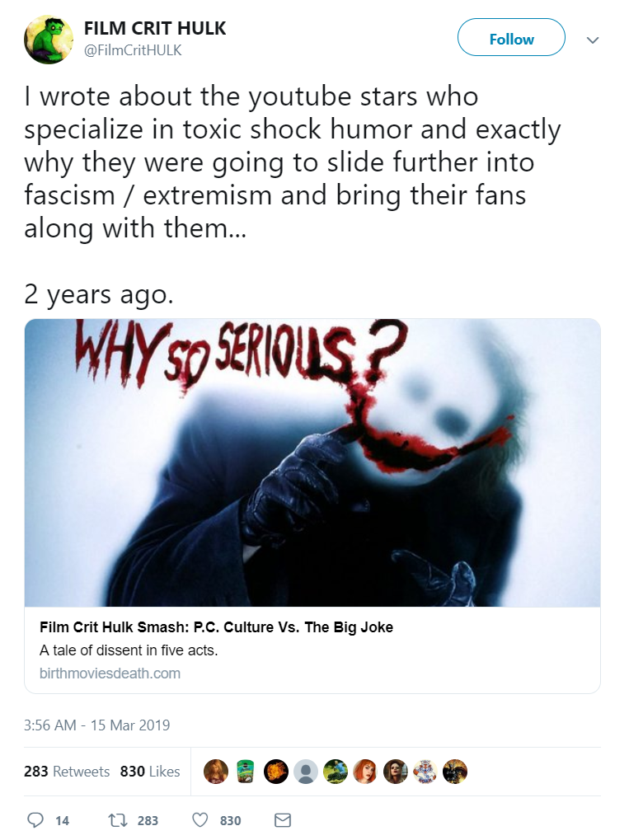Click the reply speech bubble icon
The image size is (629, 840).
tap(35, 820)
